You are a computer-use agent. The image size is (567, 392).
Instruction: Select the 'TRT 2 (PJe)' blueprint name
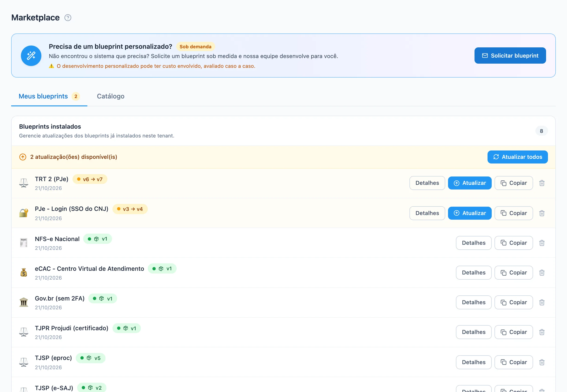click(52, 179)
